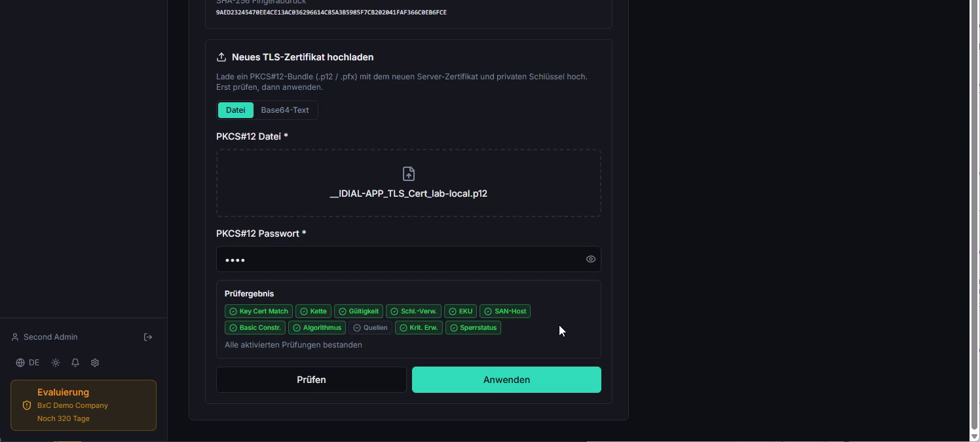Click the Kette check badge

pyautogui.click(x=313, y=311)
